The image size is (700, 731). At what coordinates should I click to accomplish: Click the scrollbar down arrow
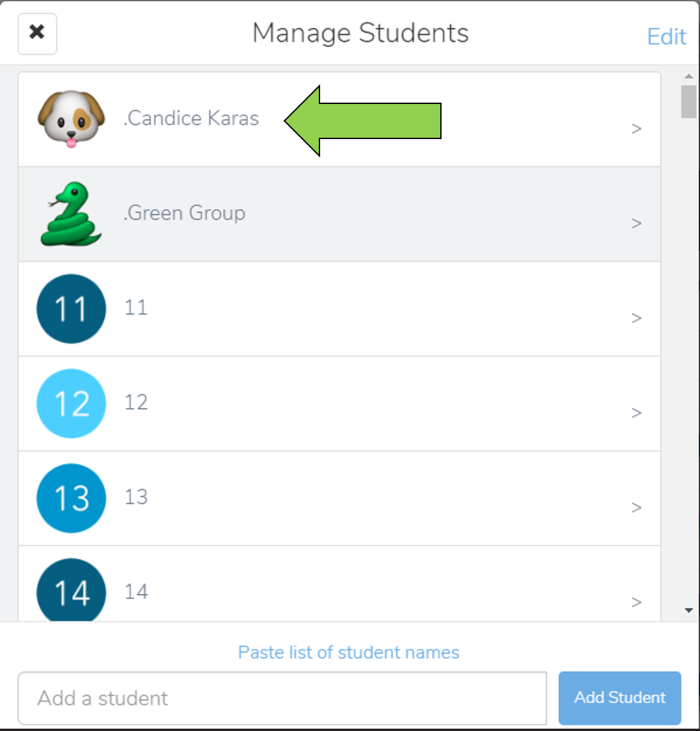tap(689, 610)
